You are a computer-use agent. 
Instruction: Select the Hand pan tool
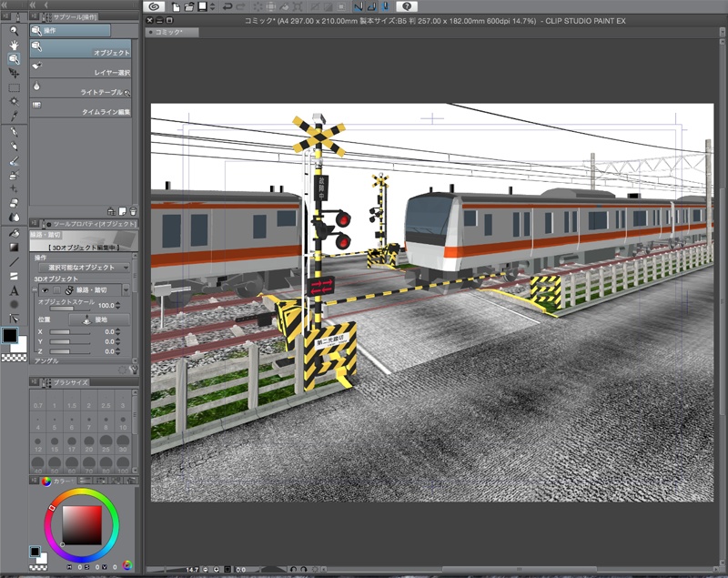[12, 46]
